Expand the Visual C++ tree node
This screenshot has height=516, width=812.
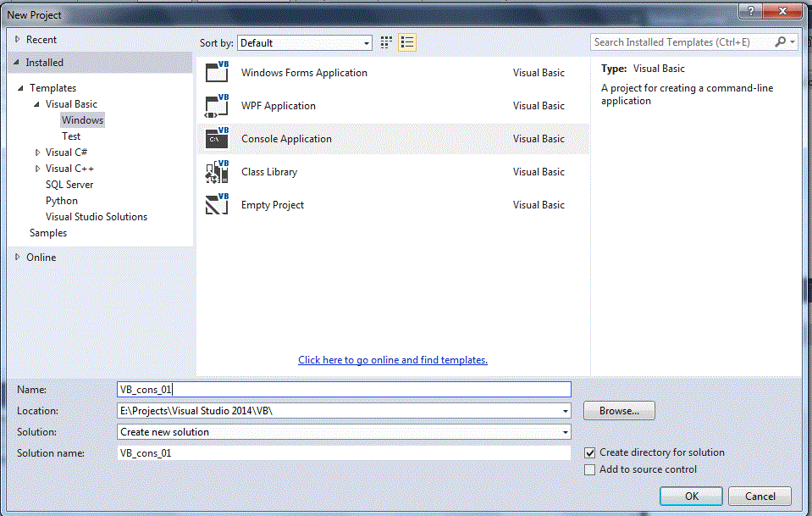[x=37, y=169]
